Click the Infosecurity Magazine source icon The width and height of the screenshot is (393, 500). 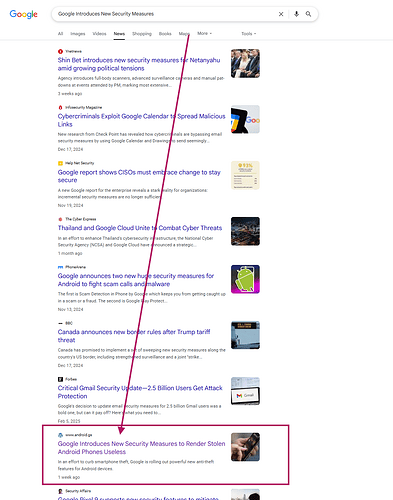(x=60, y=107)
